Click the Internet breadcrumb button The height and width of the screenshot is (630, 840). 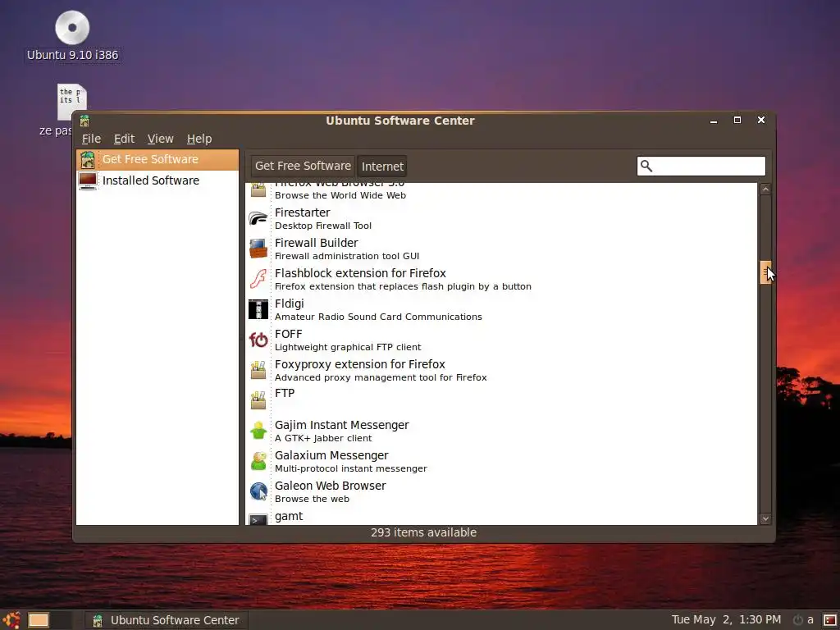coord(382,167)
